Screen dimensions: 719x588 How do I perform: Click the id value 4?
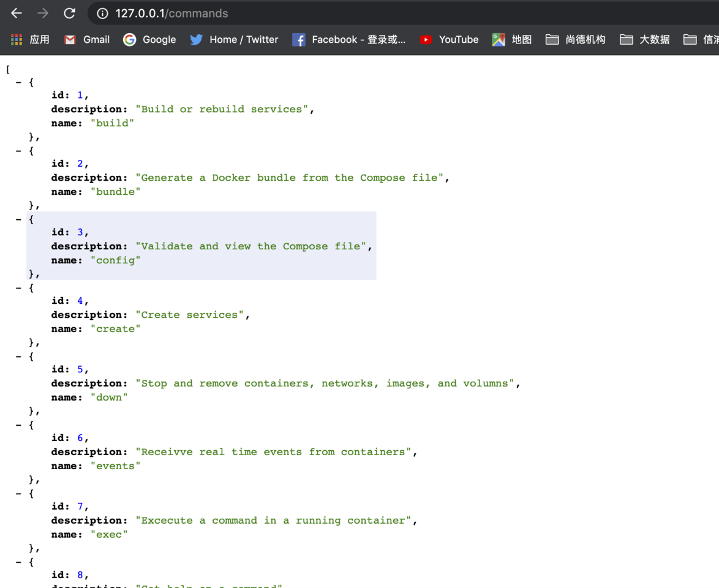tap(80, 301)
